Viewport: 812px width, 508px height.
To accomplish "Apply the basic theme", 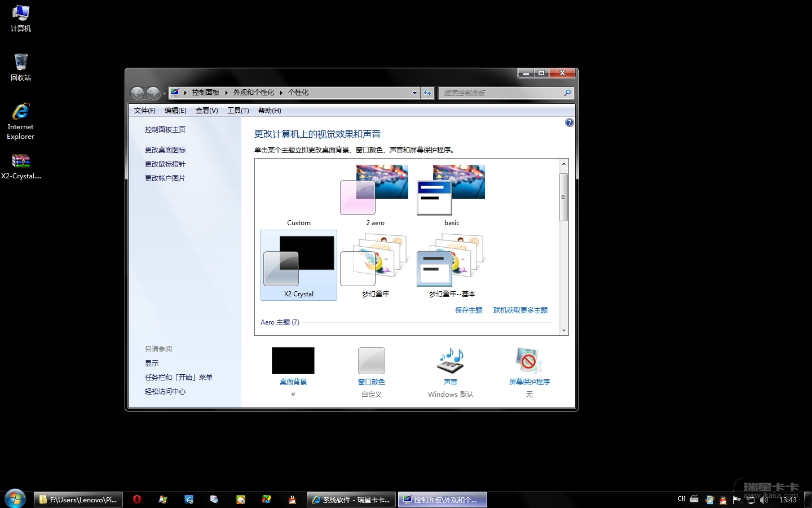I will [452, 195].
